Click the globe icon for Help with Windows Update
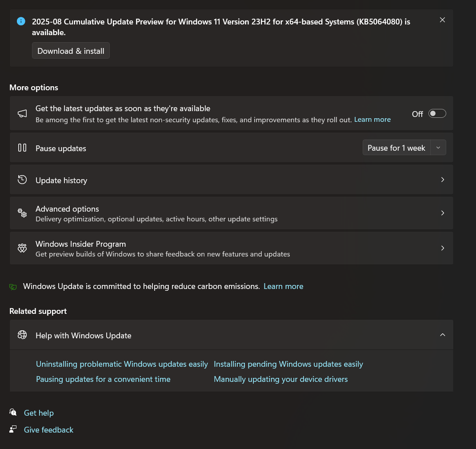Viewport: 476px width, 449px height. coord(22,335)
